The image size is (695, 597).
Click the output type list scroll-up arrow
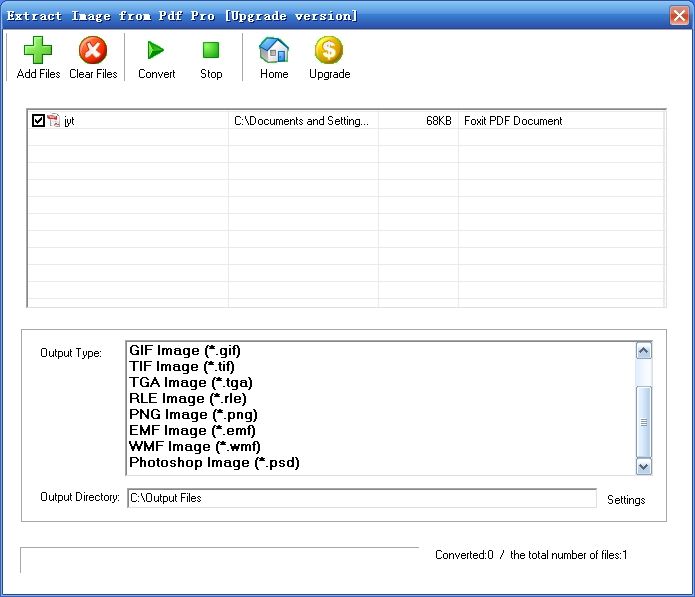pos(644,351)
